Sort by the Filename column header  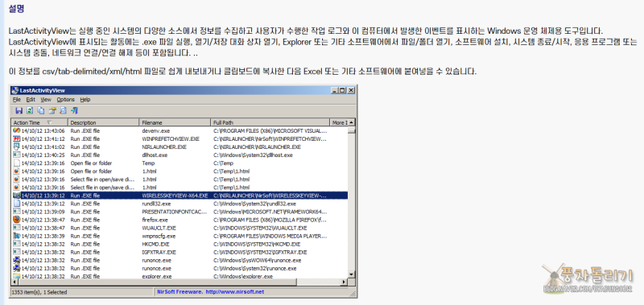(x=175, y=122)
